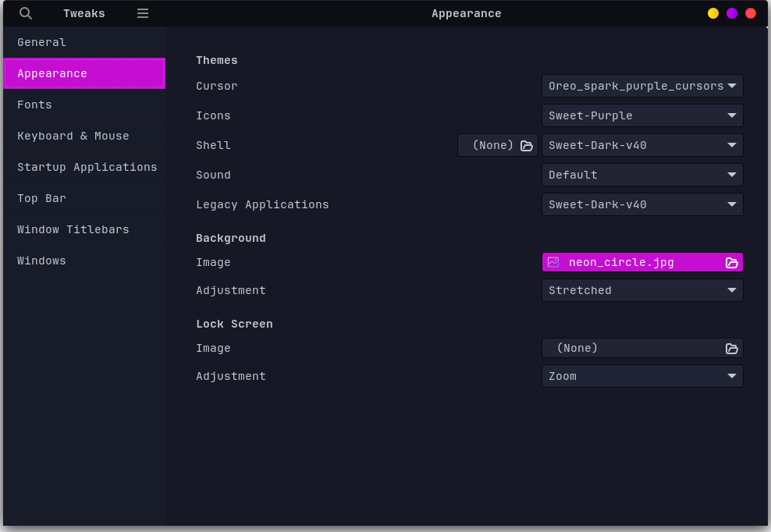The height and width of the screenshot is (532, 771).
Task: Open the Sound theme dropdown showing Default
Action: 642,175
